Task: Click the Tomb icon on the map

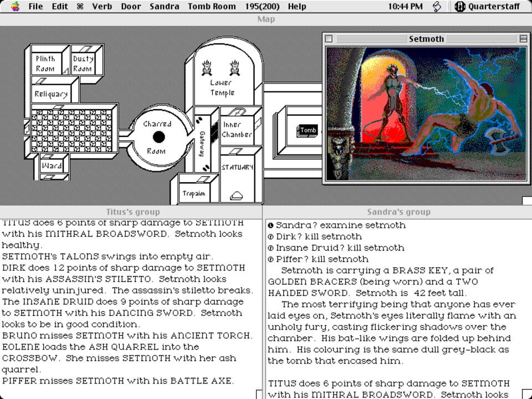Action: (x=308, y=130)
